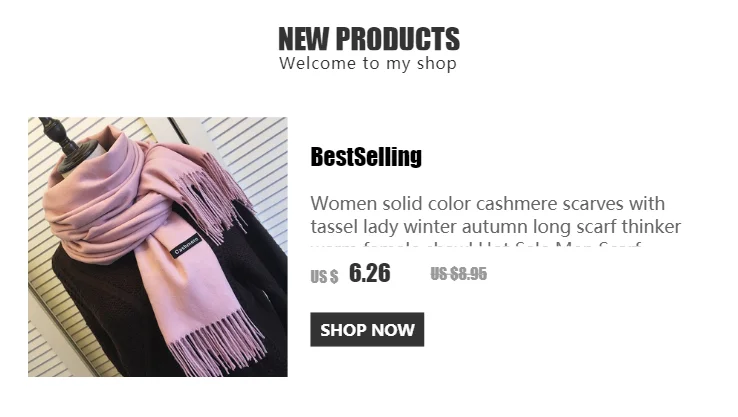Screen dimensions: 738x417
Task: Select the Welcome to my shop subtitle
Action: 368,63
